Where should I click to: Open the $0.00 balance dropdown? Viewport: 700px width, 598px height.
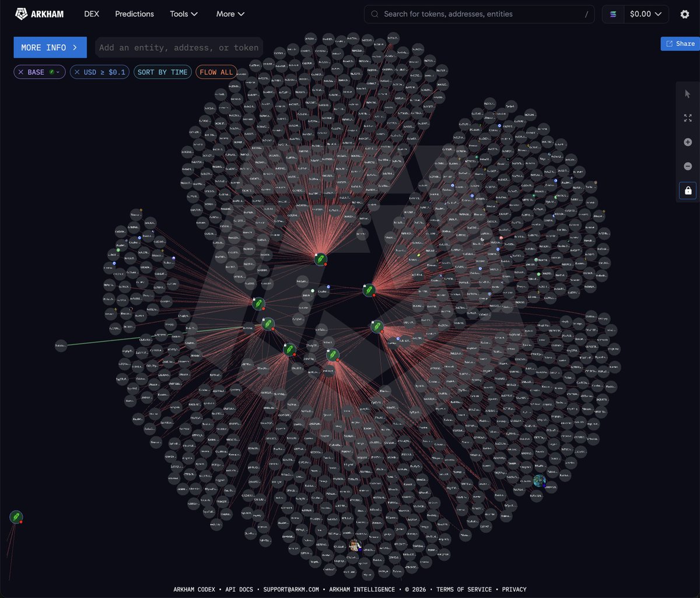646,14
